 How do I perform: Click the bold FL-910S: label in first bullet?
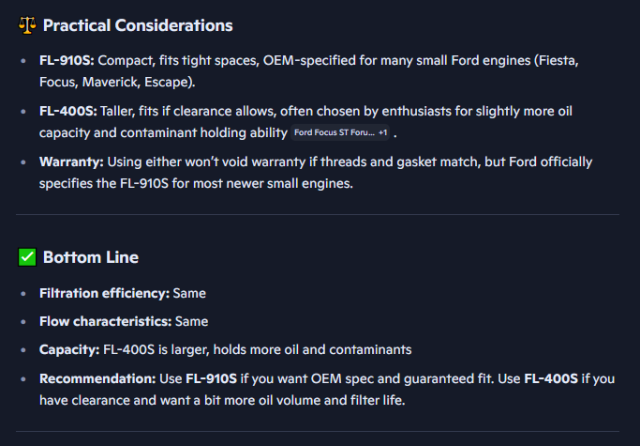pos(67,62)
